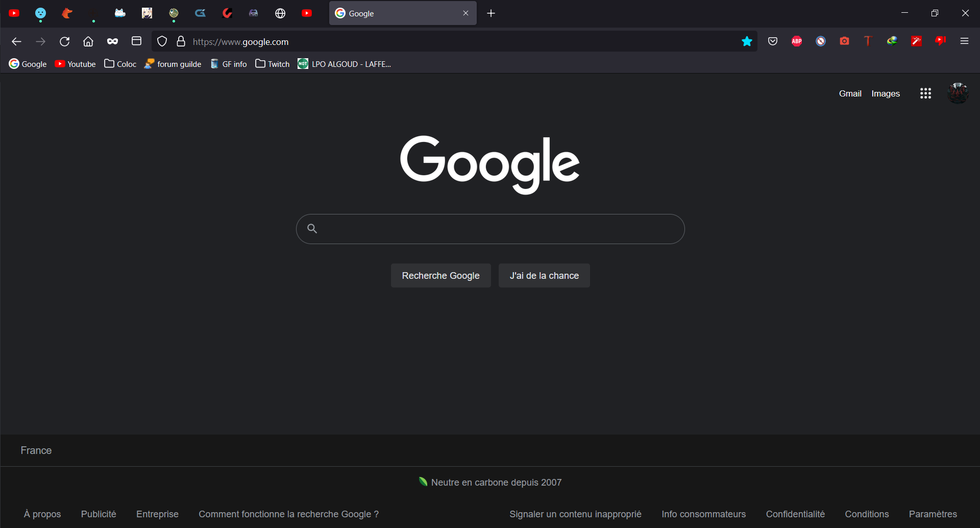
Task: Open the LPO ALGOUD bookmark
Action: click(345, 64)
